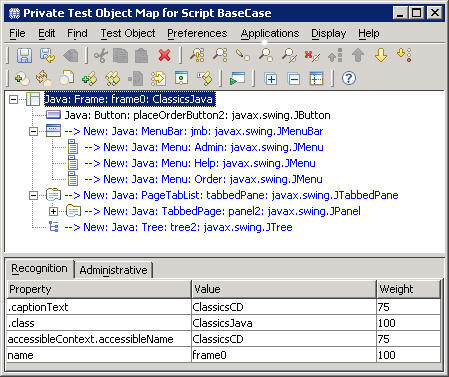Click the weight 100 cell for name
The height and width of the screenshot is (377, 449).
click(x=409, y=355)
